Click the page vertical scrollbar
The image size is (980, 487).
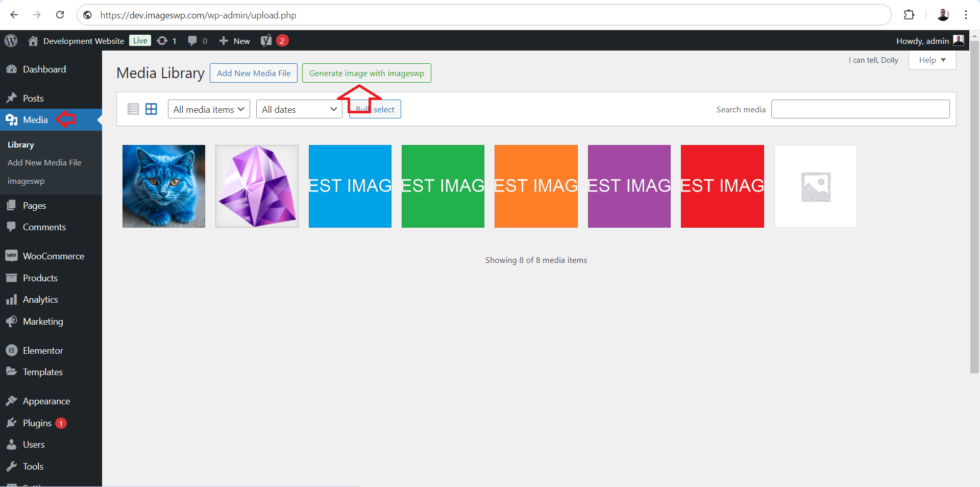click(x=974, y=207)
